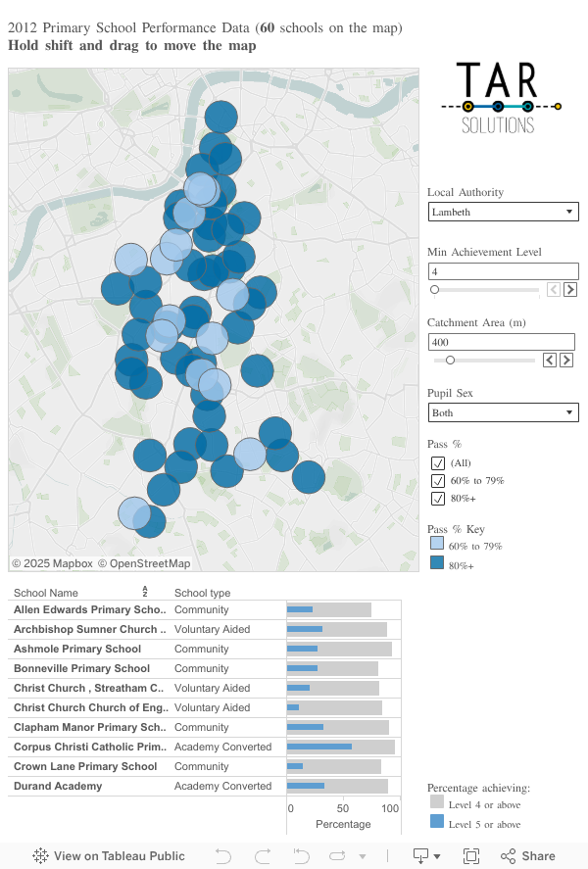Open the Refresh dropdown arrow in toolbar
Image resolution: width=588 pixels, height=869 pixels.
pos(362,855)
